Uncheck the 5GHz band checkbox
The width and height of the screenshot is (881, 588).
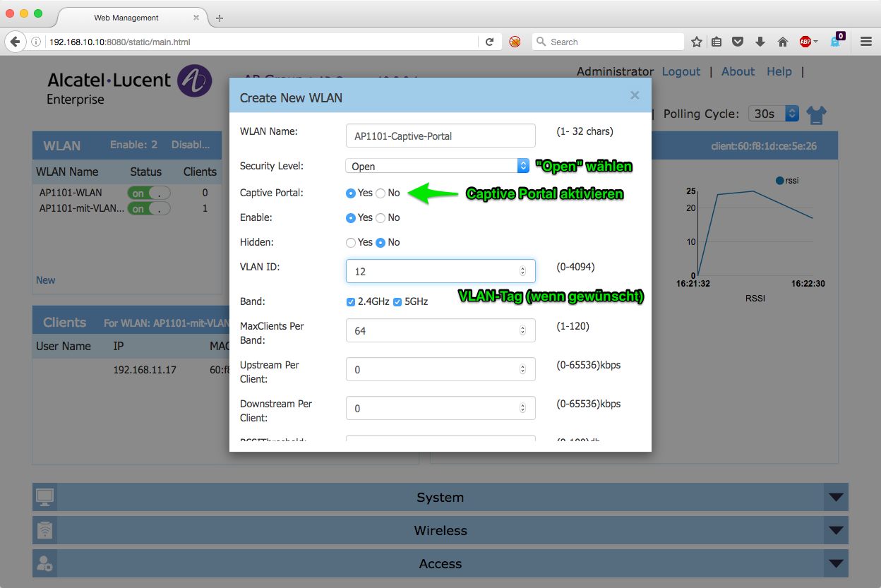397,301
